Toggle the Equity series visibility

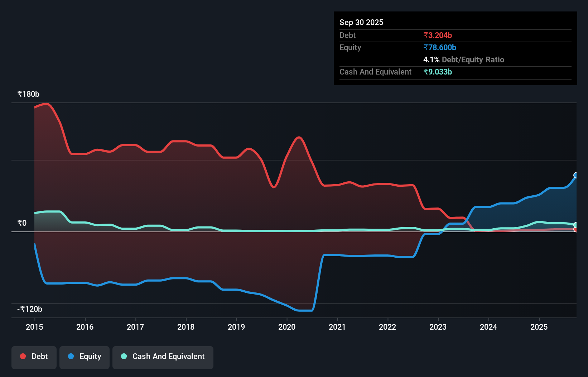click(x=84, y=356)
